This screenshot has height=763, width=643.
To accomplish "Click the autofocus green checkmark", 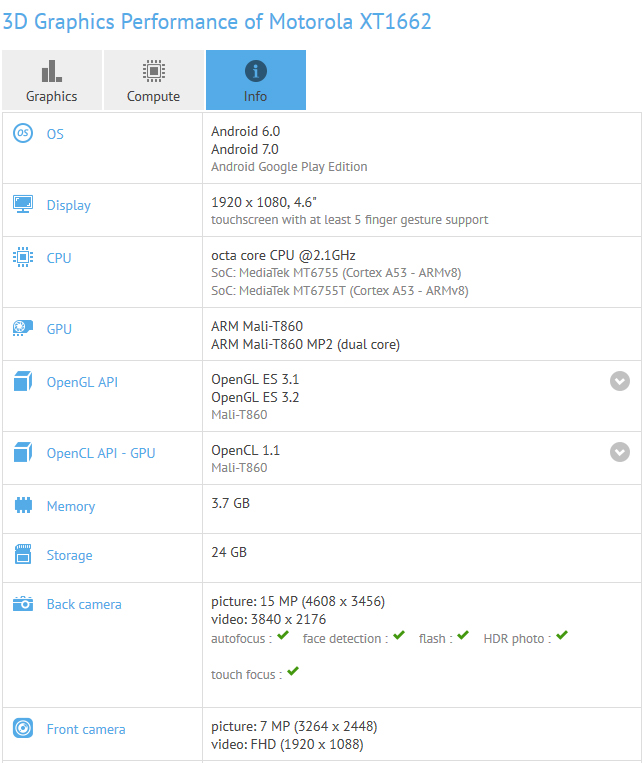I will (x=283, y=636).
